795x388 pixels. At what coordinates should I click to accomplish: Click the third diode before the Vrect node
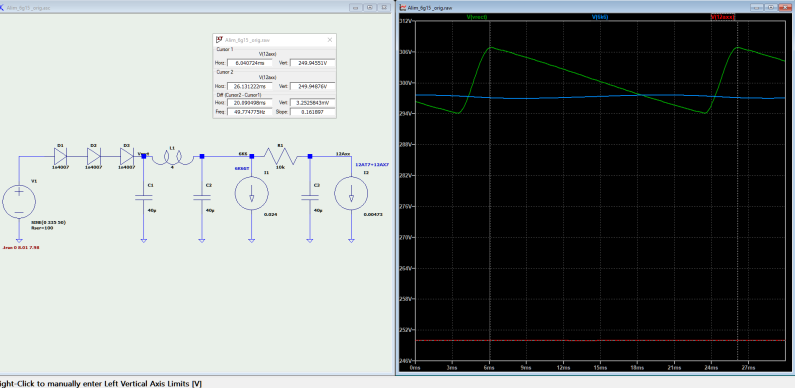(127, 156)
